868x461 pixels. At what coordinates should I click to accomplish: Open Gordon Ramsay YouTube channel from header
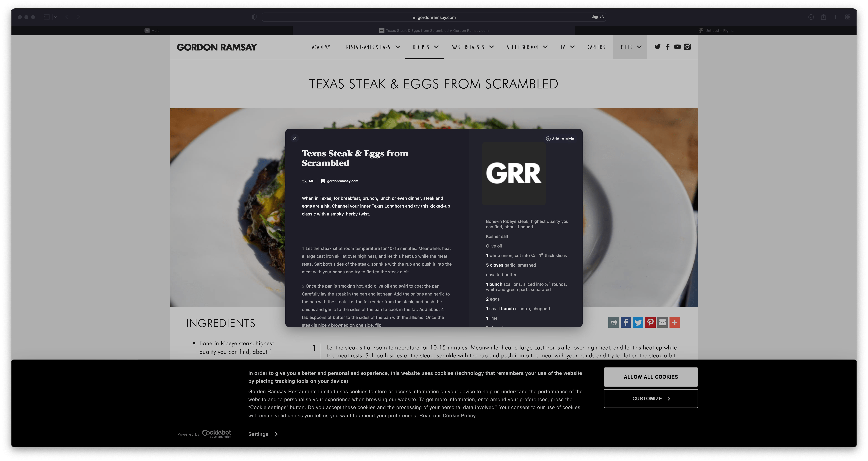[x=677, y=47]
